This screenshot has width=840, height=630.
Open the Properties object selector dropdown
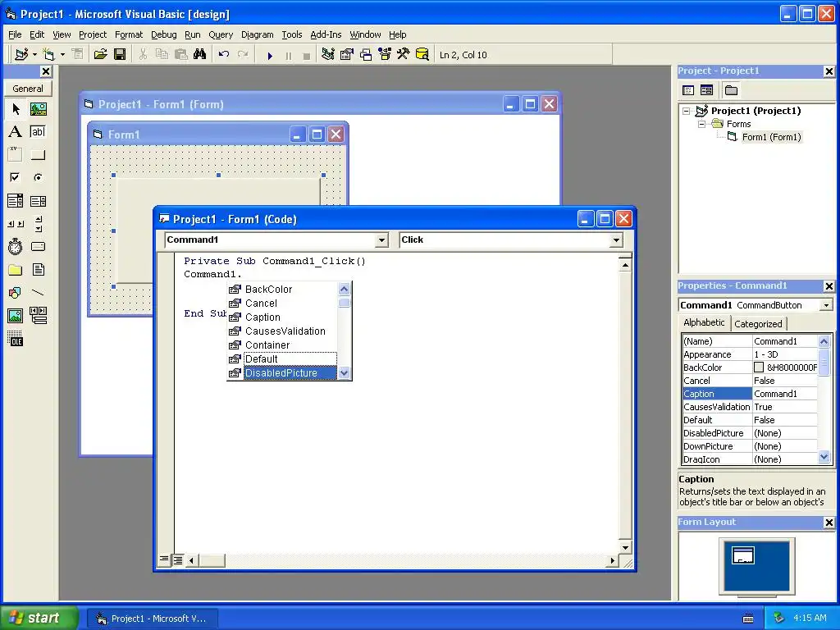tap(827, 305)
